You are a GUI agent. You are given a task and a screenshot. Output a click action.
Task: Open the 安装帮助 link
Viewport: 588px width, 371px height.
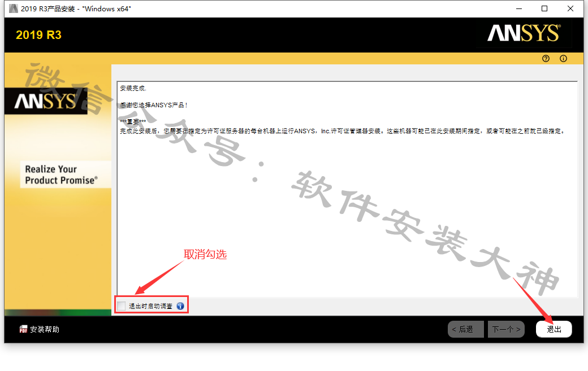tap(45, 329)
